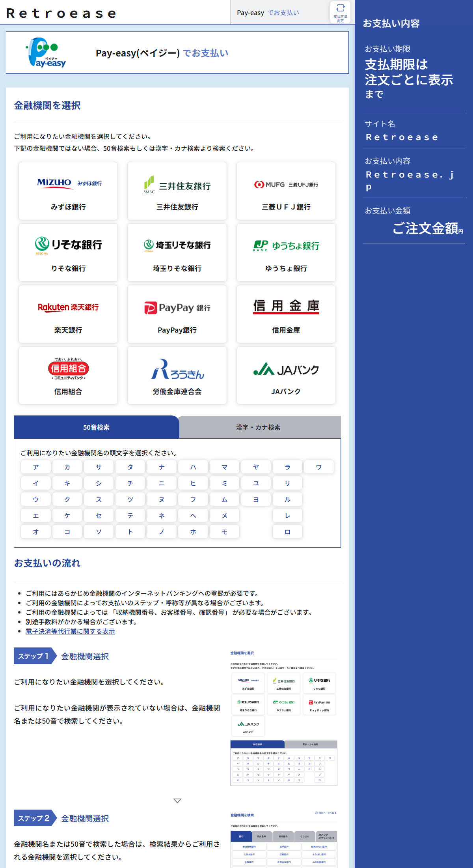The width and height of the screenshot is (473, 868).
Task: Click the kana button マ
Action: [225, 467]
